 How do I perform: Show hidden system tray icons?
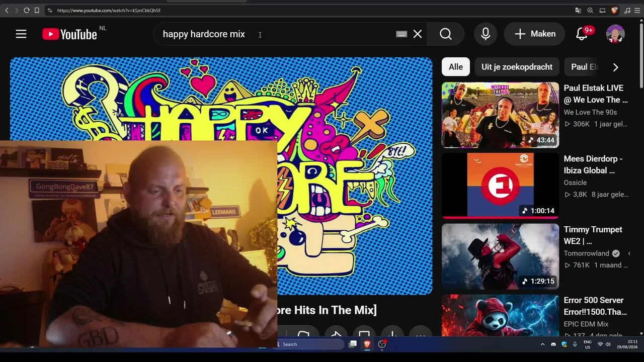[542, 344]
